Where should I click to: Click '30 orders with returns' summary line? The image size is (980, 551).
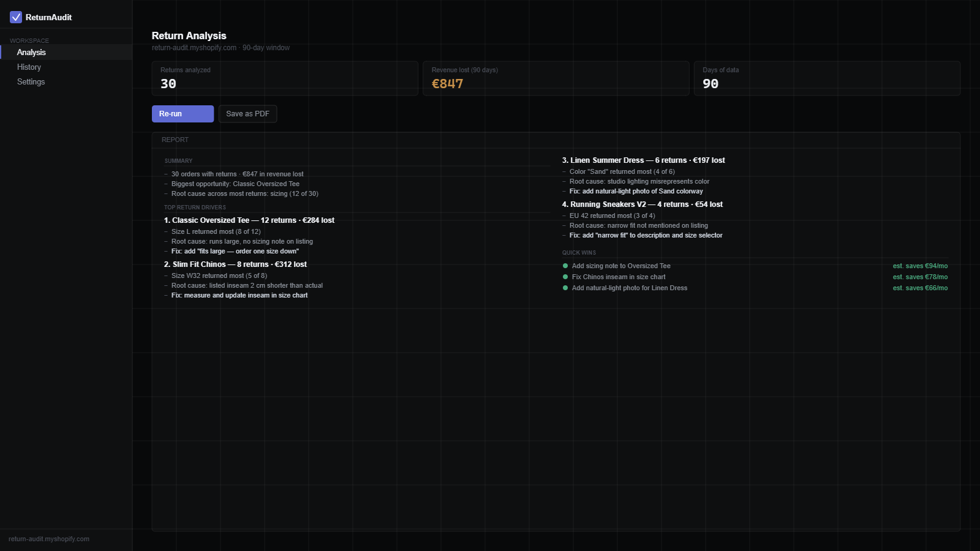238,174
